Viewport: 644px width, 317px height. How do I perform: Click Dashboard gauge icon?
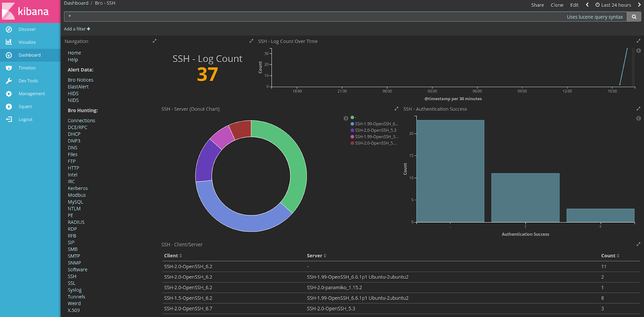coord(9,55)
